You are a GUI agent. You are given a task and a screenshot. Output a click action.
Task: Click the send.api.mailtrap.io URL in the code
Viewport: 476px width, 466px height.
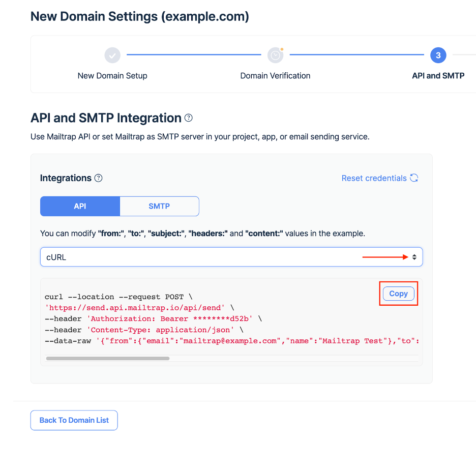click(137, 308)
